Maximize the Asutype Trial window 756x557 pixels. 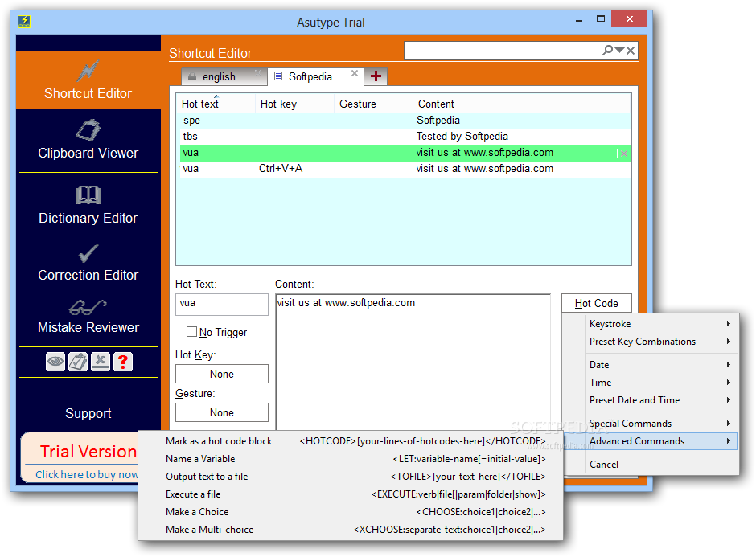point(600,19)
